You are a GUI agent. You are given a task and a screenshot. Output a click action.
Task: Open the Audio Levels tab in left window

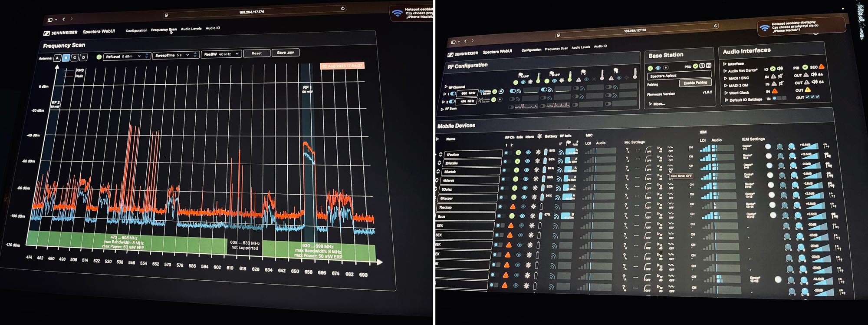pos(191,29)
